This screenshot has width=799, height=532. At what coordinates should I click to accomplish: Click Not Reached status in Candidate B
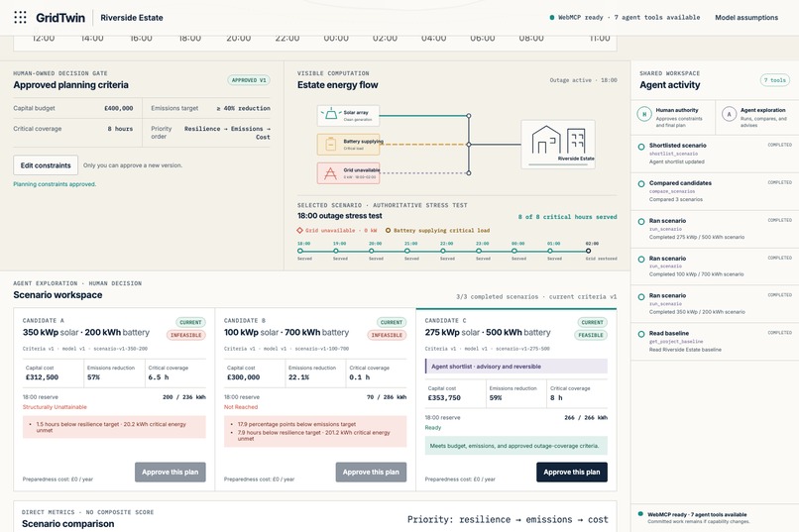(x=241, y=407)
